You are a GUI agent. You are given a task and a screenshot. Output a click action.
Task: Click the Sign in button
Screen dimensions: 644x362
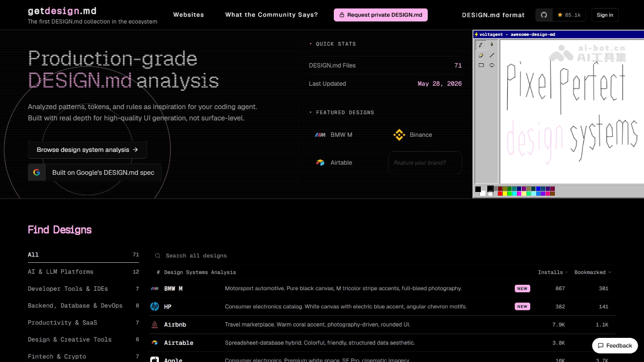[605, 15]
